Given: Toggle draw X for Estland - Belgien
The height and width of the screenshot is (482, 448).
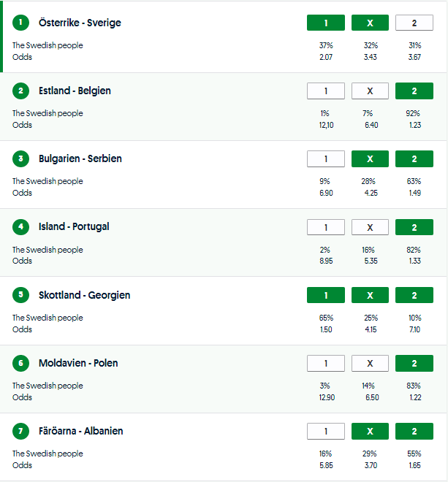Looking at the screenshot, I should (370, 91).
